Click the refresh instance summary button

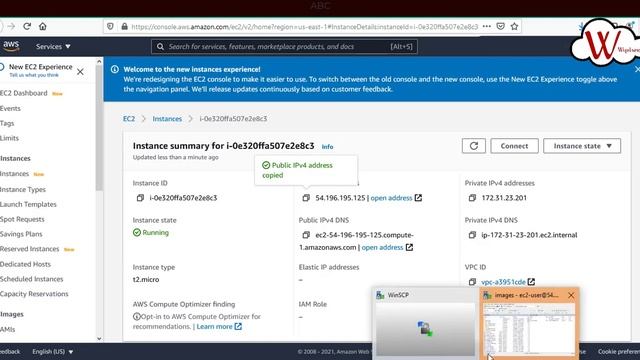(x=474, y=146)
